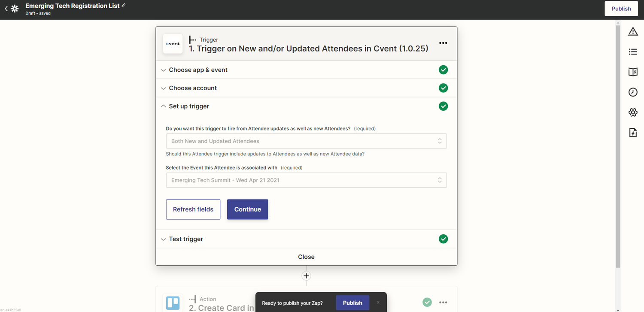Open the Both New and Updated Attendees dropdown
The image size is (644, 312).
click(x=306, y=141)
